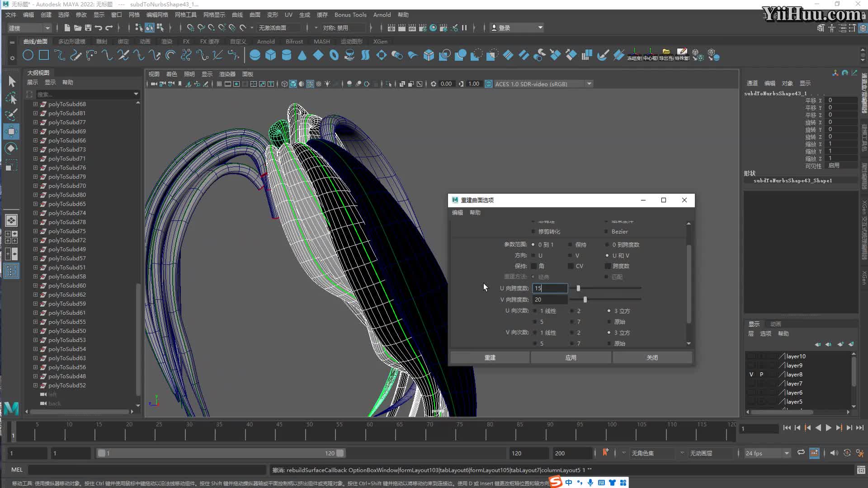The image size is (868, 488).
Task: Select the '0 到跨度数' radio option
Action: [x=608, y=244]
